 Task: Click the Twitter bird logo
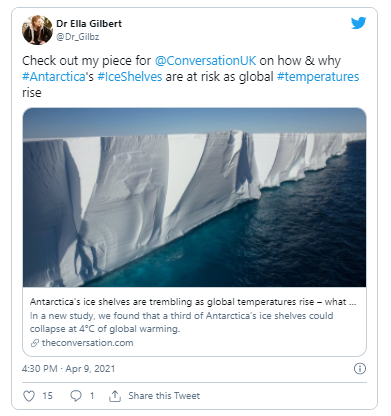[x=358, y=23]
